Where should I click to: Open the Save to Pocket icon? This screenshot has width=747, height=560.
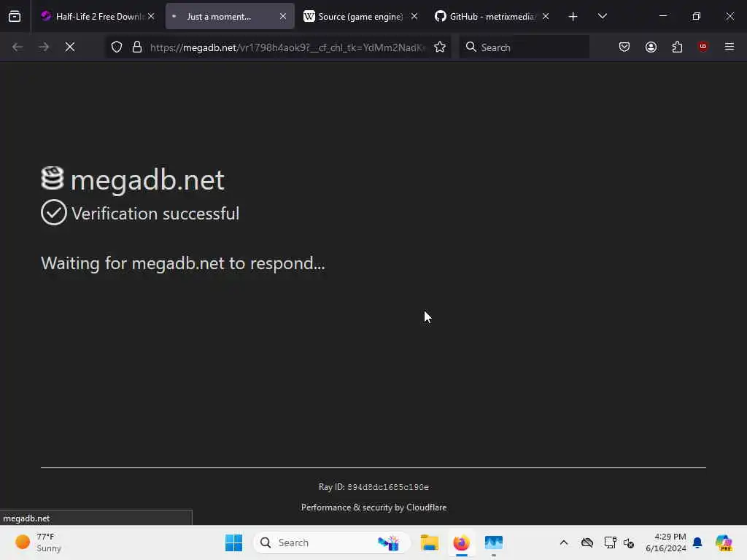(x=624, y=47)
